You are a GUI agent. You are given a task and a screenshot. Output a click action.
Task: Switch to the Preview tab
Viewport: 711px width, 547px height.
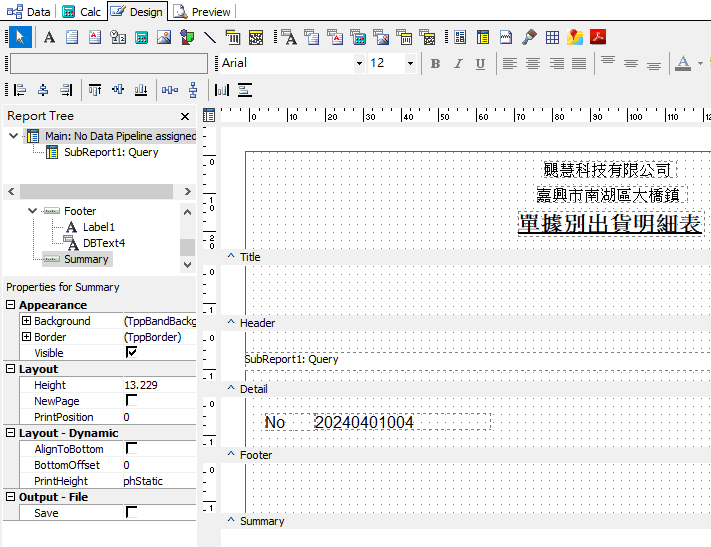point(202,12)
